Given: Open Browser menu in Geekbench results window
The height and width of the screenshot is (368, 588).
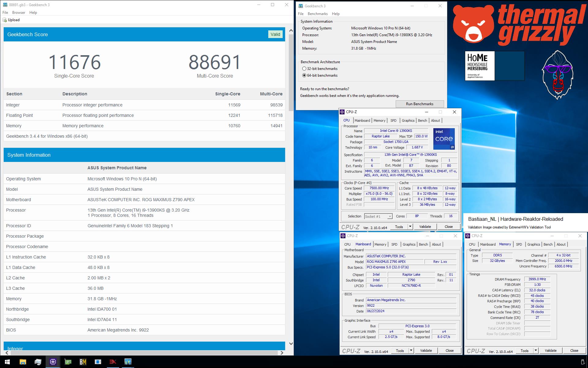Looking at the screenshot, I should [19, 13].
